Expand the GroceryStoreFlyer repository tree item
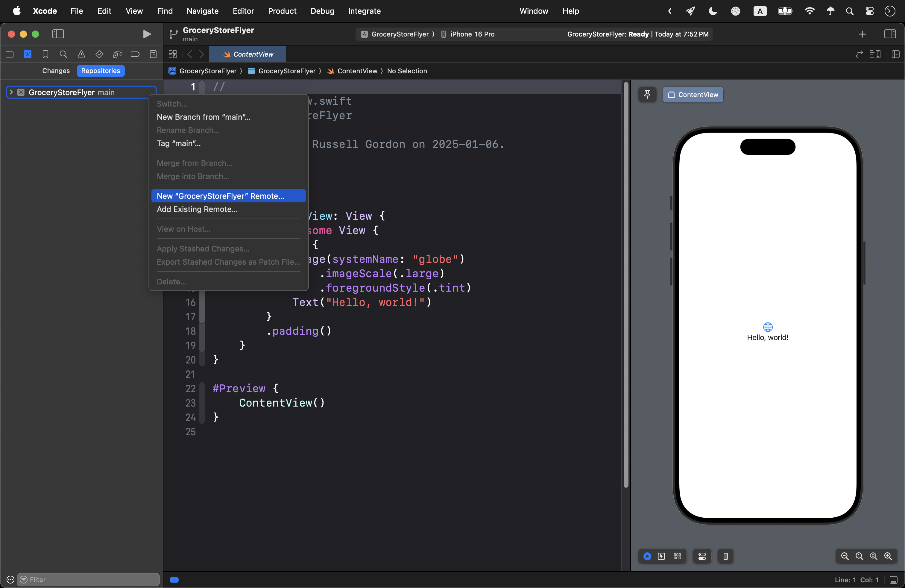The width and height of the screenshot is (905, 588). [11, 93]
